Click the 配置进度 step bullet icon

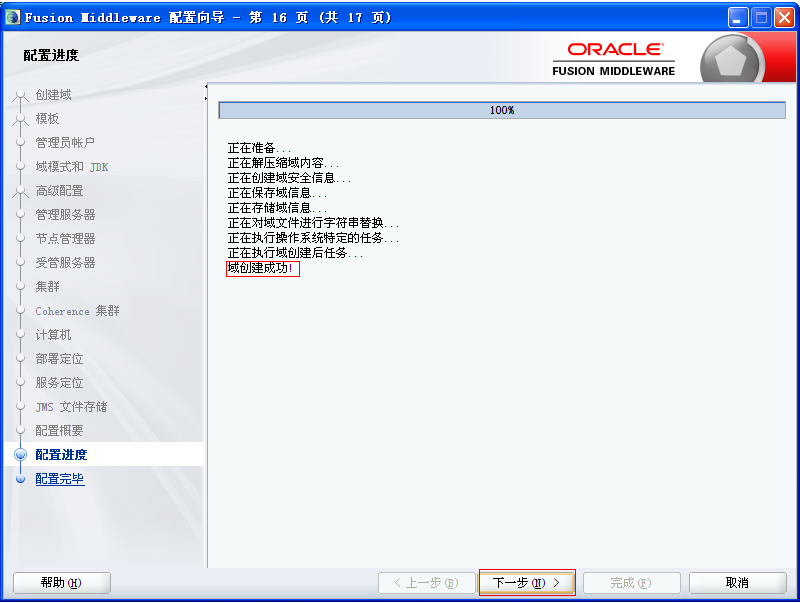pyautogui.click(x=20, y=455)
